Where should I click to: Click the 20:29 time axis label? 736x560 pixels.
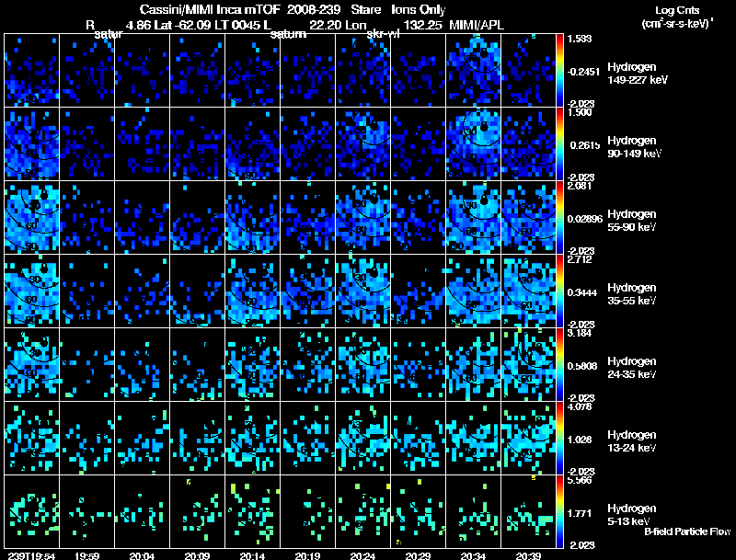[418, 555]
